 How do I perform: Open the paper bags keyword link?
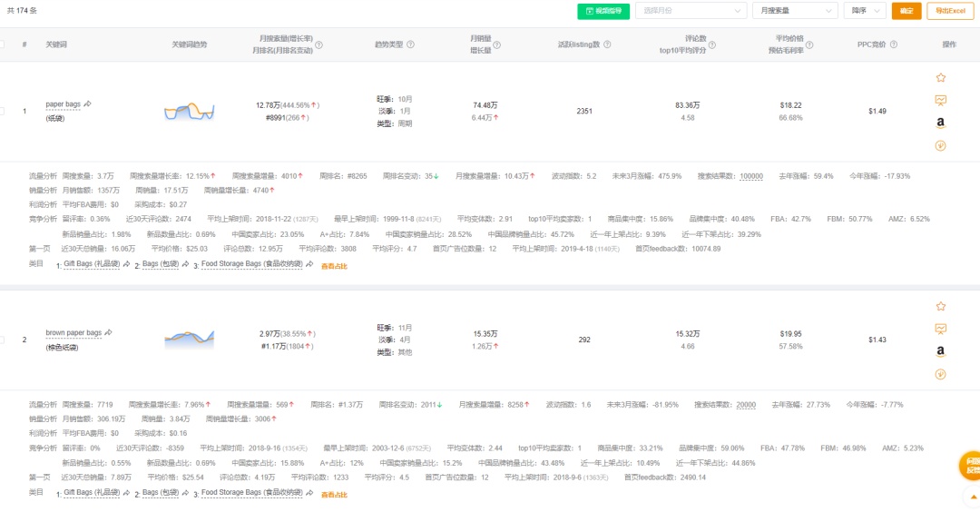64,104
